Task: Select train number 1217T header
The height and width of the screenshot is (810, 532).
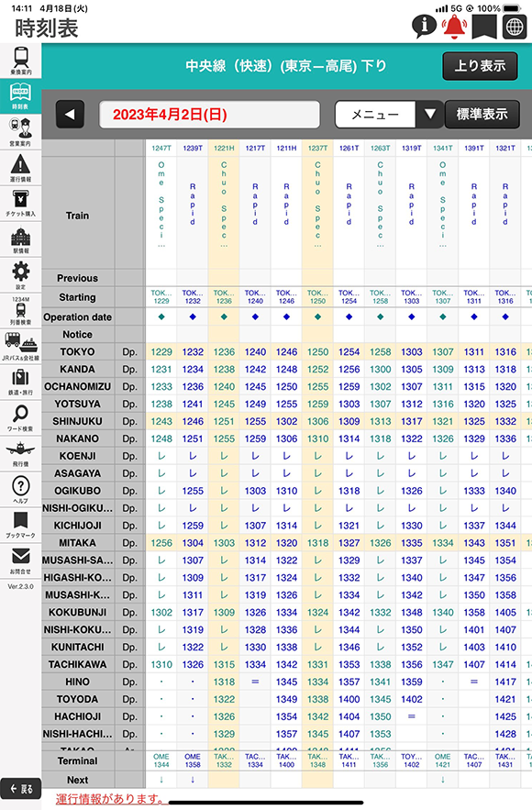Action: pyautogui.click(x=255, y=148)
